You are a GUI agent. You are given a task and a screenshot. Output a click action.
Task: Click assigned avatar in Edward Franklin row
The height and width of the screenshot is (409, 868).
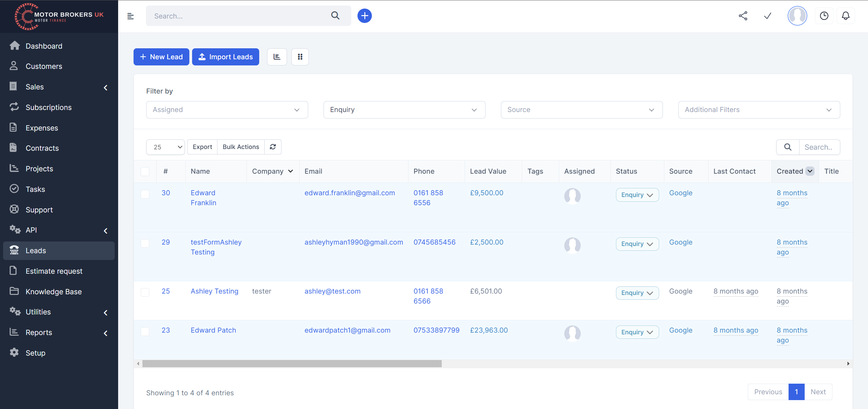coord(572,196)
